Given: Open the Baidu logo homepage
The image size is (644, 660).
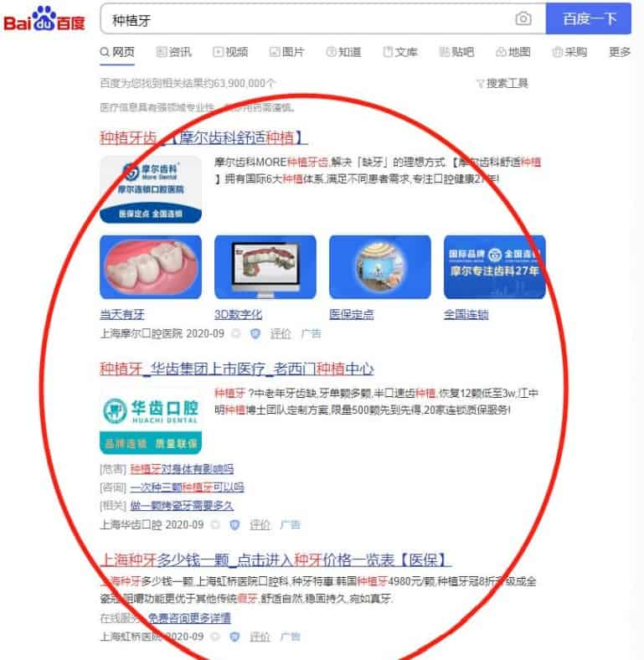Looking at the screenshot, I should (44, 19).
